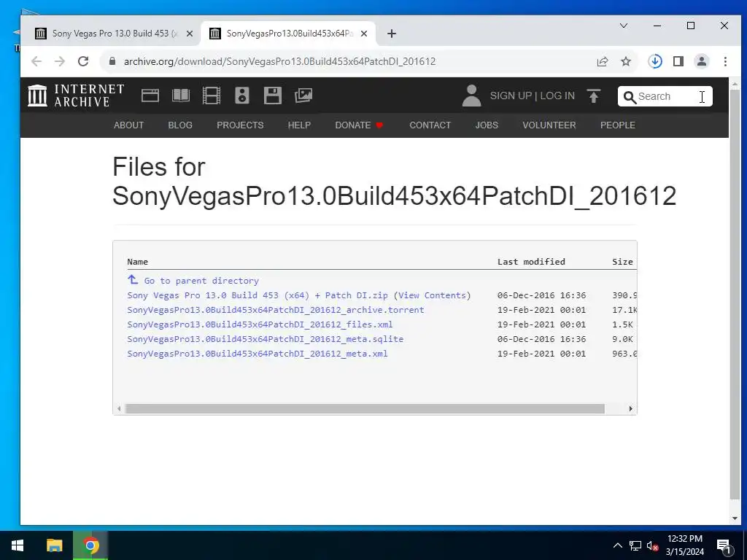Open the Video film strip icon

point(211,96)
